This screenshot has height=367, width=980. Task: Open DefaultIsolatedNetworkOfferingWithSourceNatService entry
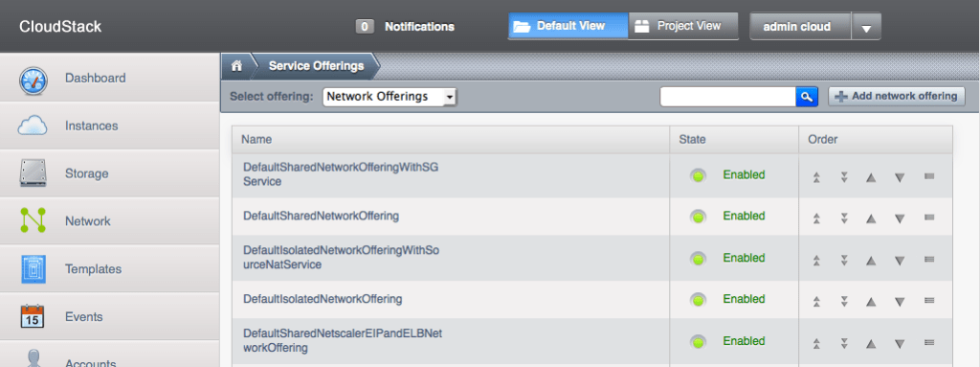[342, 258]
